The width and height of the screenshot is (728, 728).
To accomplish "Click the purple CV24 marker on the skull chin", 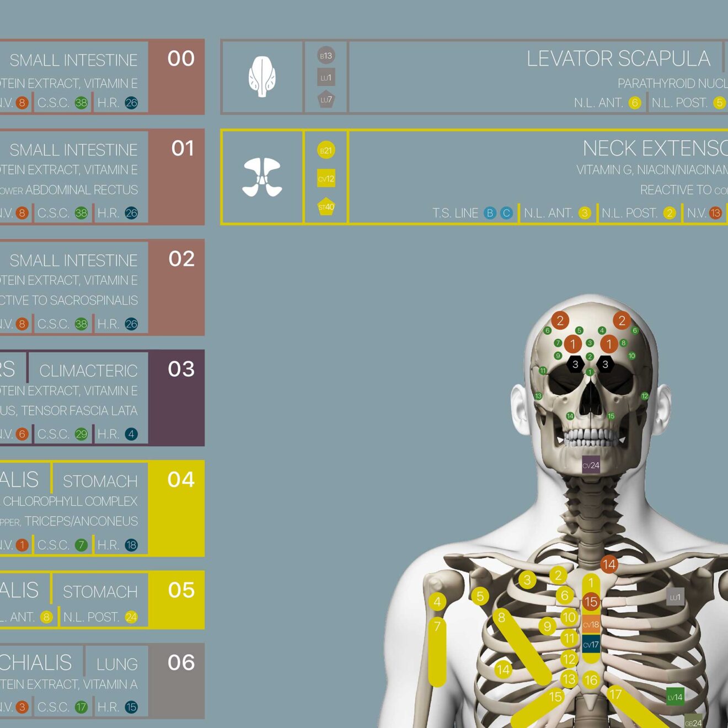I will click(591, 465).
